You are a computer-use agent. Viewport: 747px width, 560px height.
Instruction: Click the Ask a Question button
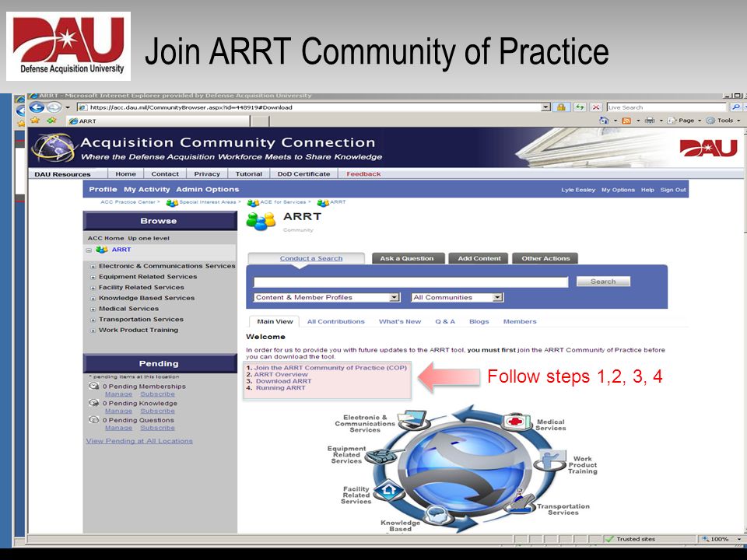pyautogui.click(x=407, y=258)
